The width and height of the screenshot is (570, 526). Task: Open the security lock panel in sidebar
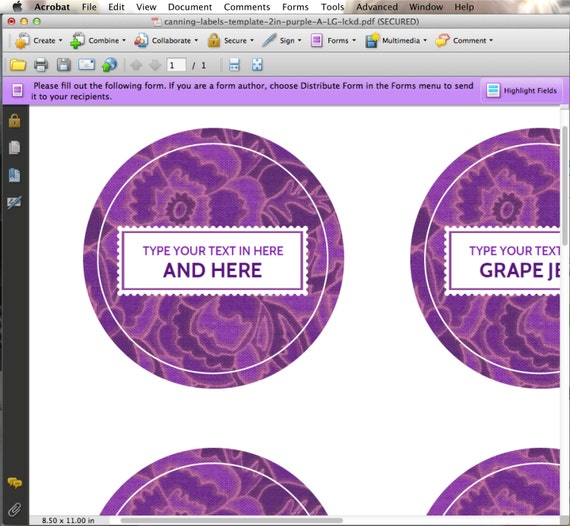[x=15, y=121]
